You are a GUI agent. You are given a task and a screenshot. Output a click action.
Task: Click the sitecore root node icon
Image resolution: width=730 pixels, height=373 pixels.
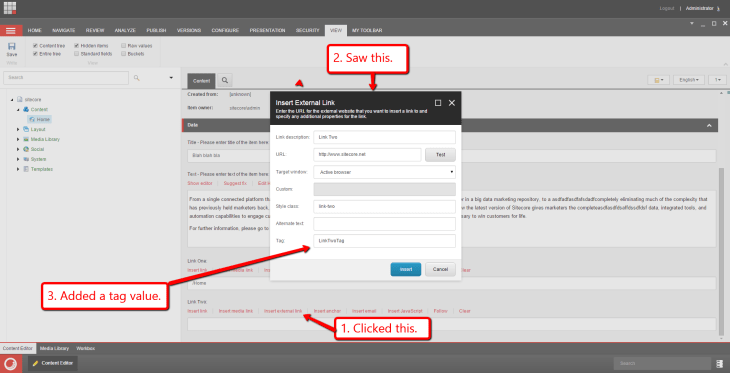coord(20,100)
